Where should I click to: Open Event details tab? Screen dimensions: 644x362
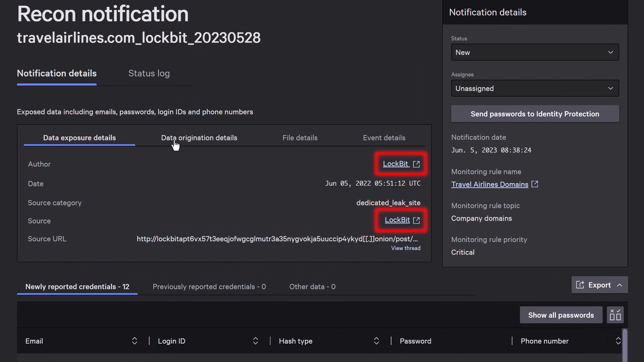coord(384,138)
